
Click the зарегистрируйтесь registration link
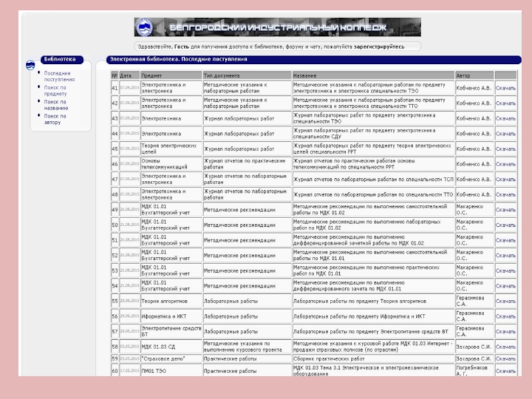click(379, 47)
